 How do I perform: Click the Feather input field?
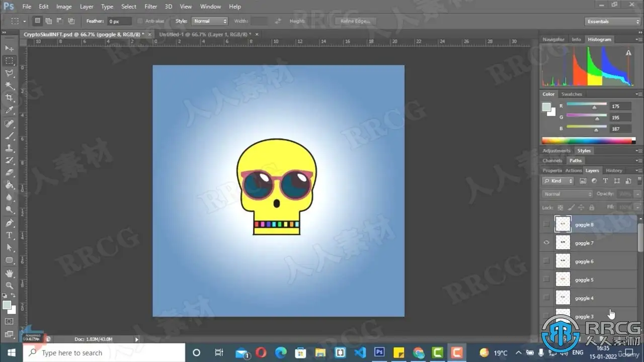(x=119, y=21)
